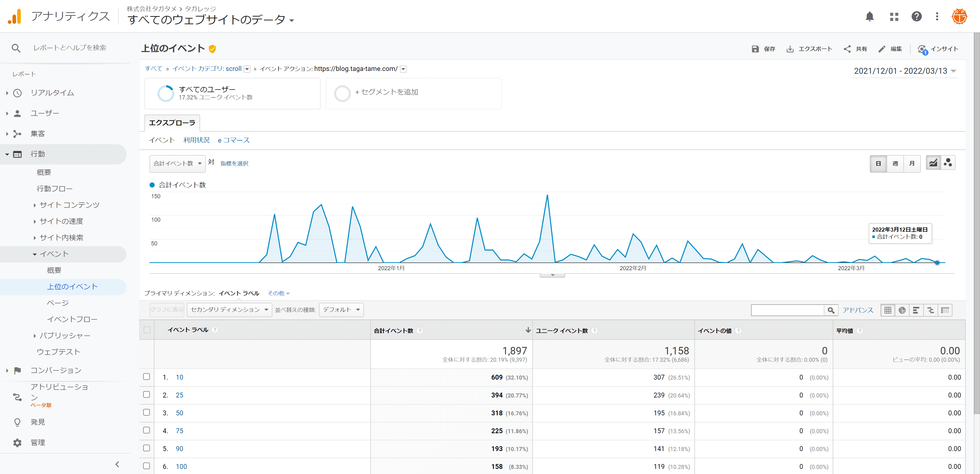The image size is (980, 474).
Task: Click the Google Analytics logo
Action: (15, 16)
